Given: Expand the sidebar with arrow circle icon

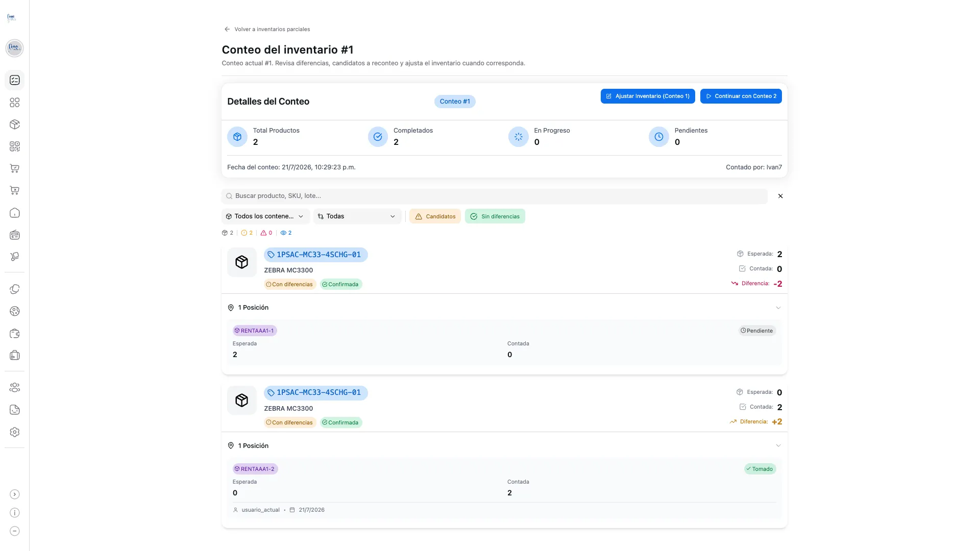Looking at the screenshot, I should tap(15, 494).
